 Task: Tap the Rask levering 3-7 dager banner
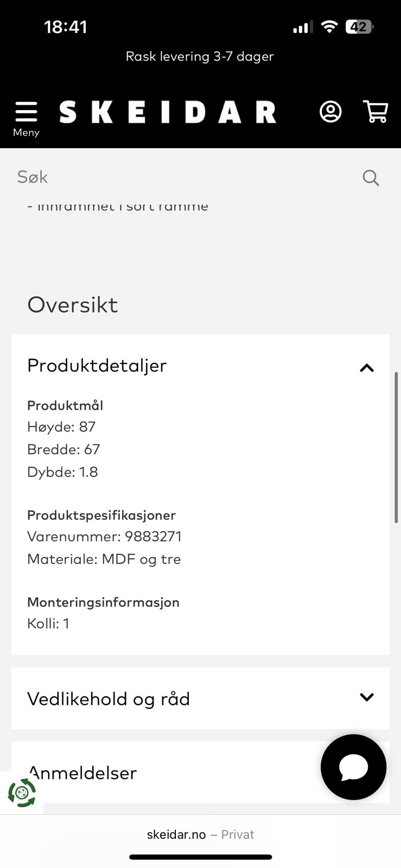200,56
